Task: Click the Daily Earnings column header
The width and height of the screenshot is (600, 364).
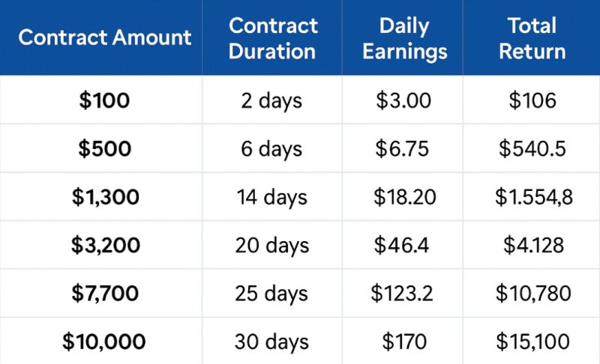Action: point(403,37)
